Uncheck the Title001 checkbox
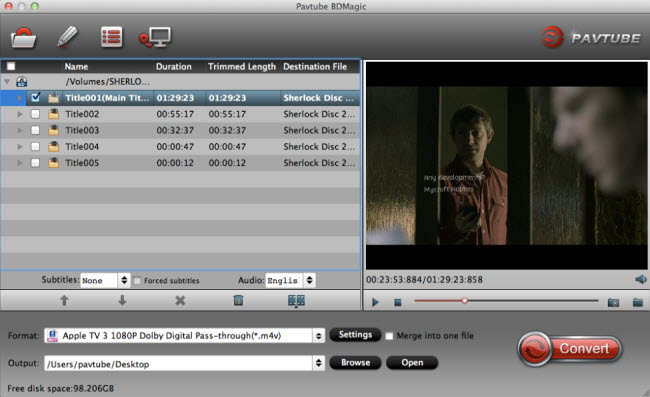Image resolution: width=650 pixels, height=397 pixels. 36,97
